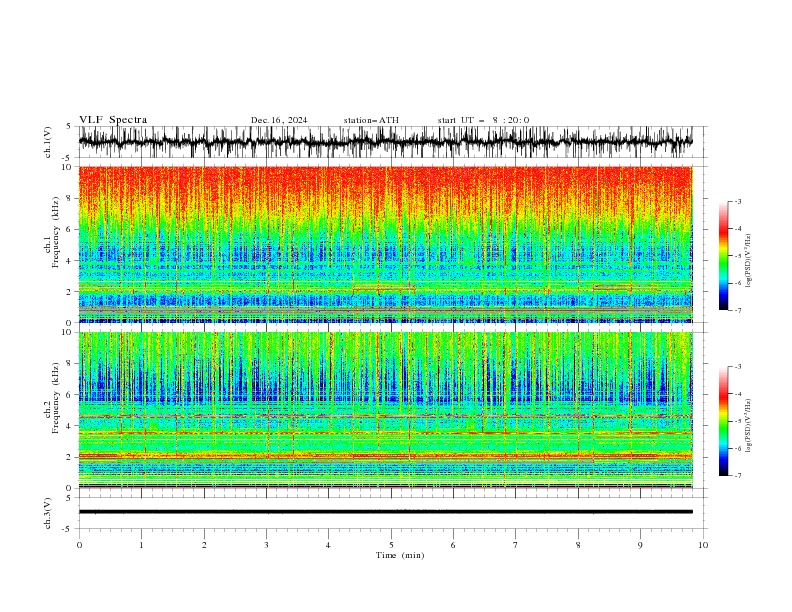The width and height of the screenshot is (792, 612).
Task: Click the "ch.1(V)" waveform axis label
Action: tap(48, 142)
